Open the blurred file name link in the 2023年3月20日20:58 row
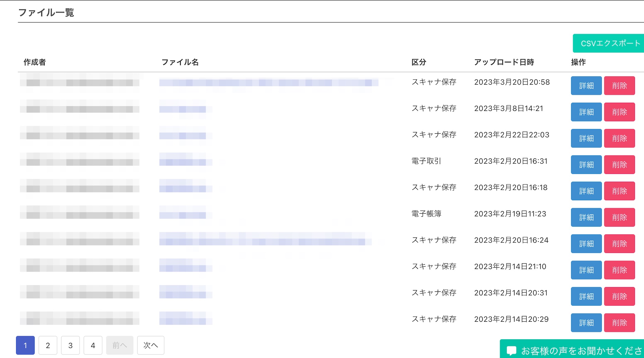Screen dimensions: 644x358 (269, 82)
